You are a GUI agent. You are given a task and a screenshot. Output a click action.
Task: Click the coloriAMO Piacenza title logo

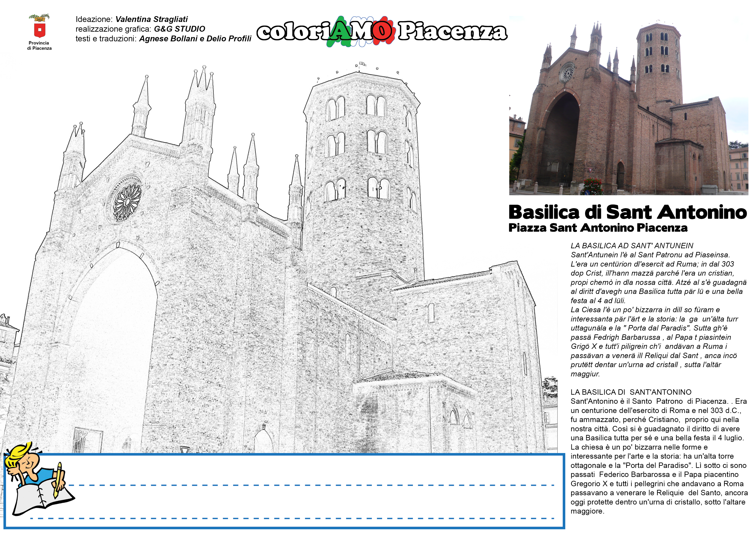(x=382, y=32)
